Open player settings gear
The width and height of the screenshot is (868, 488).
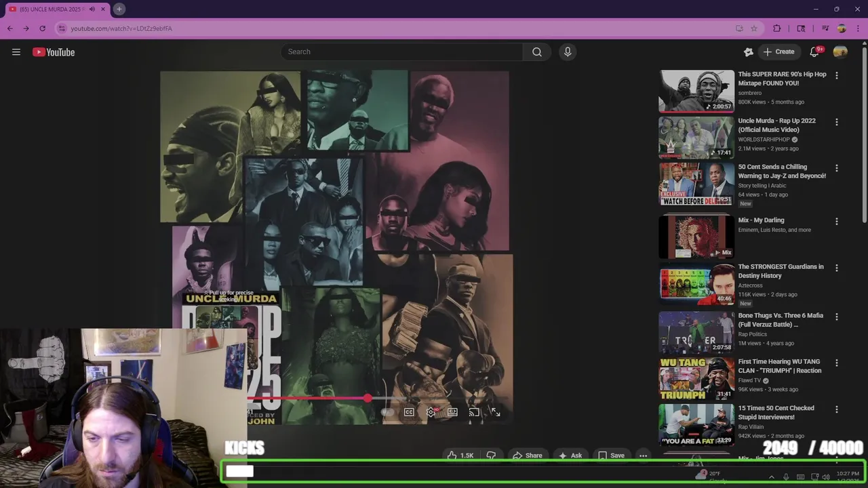click(x=431, y=412)
